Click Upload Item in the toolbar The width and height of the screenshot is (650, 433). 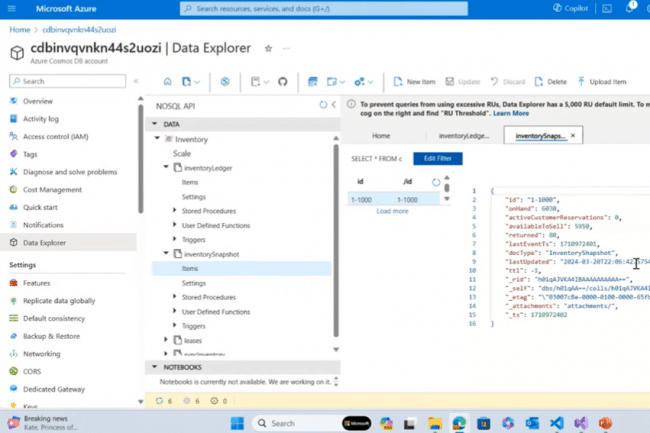click(x=601, y=82)
